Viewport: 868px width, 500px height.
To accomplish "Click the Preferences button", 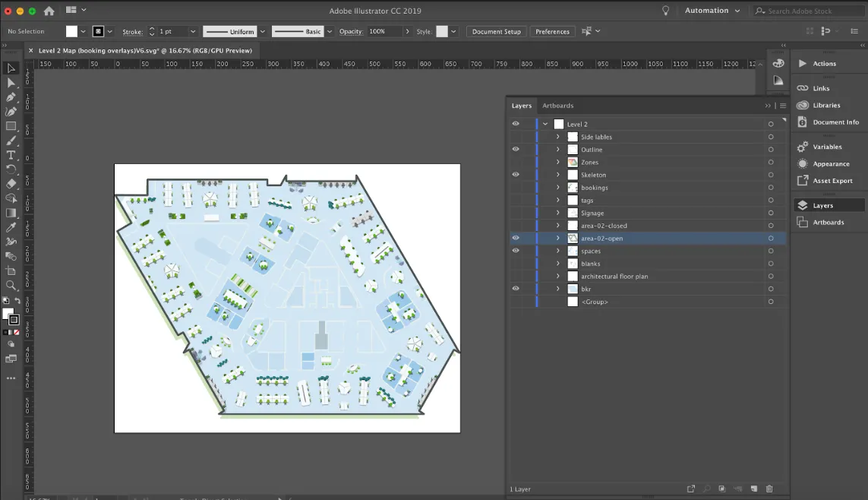I will coord(552,31).
